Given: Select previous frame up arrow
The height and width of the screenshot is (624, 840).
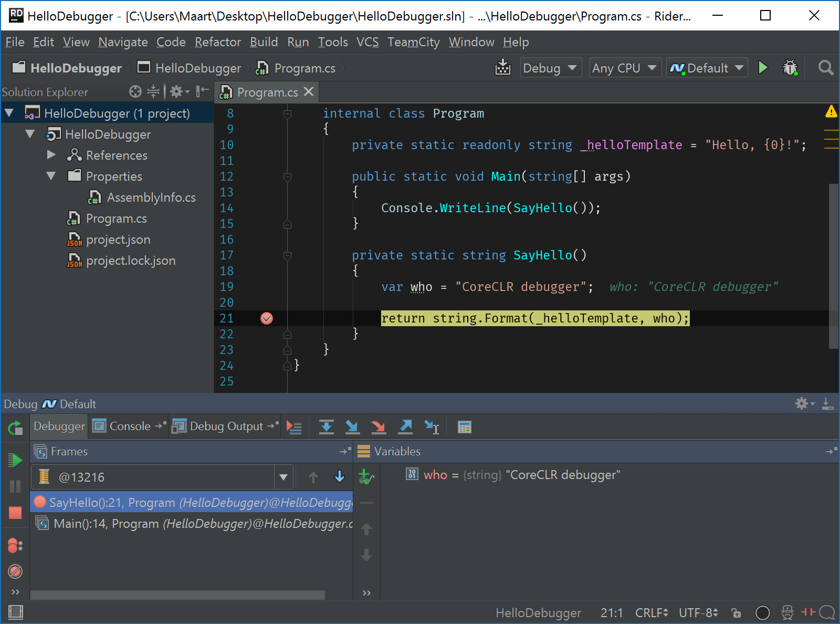Looking at the screenshot, I should click(x=313, y=477).
